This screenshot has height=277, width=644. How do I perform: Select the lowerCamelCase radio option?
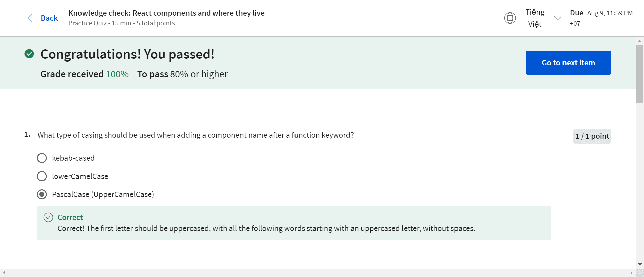click(x=42, y=176)
